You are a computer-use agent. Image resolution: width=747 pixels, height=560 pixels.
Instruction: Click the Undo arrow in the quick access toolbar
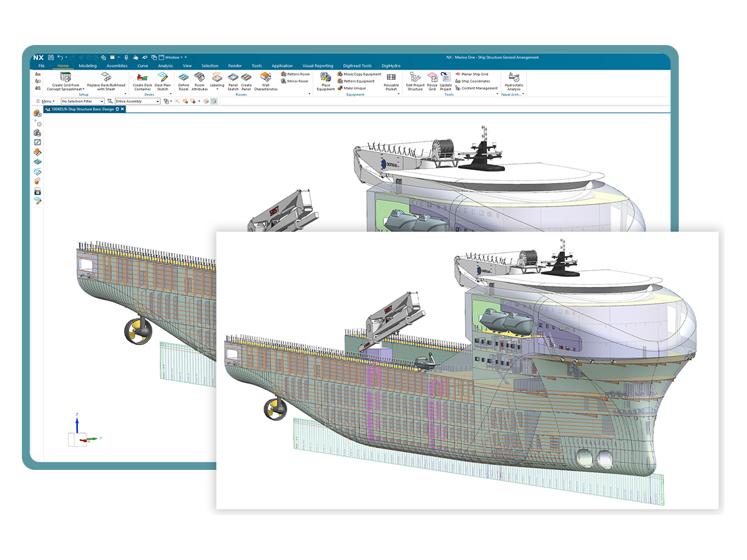point(60,57)
